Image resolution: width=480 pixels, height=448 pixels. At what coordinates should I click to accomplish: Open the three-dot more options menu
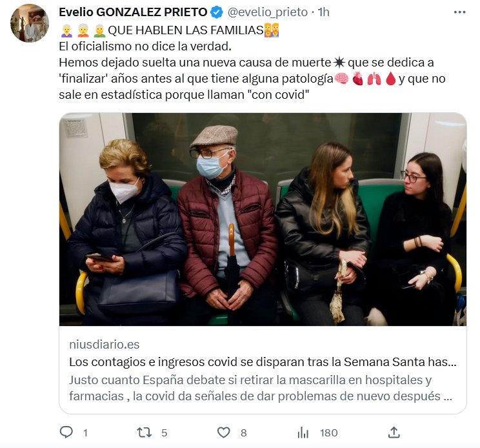(459, 12)
